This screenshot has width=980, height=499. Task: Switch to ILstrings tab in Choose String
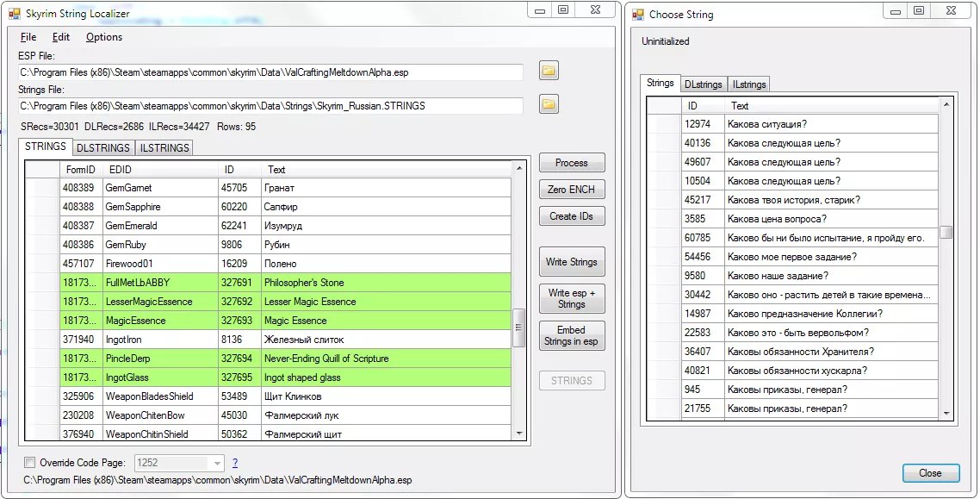[748, 84]
